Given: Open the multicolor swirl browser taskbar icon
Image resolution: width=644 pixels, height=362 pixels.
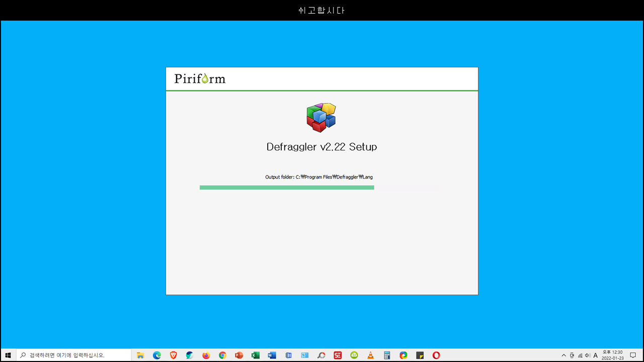Looking at the screenshot, I should (x=403, y=355).
